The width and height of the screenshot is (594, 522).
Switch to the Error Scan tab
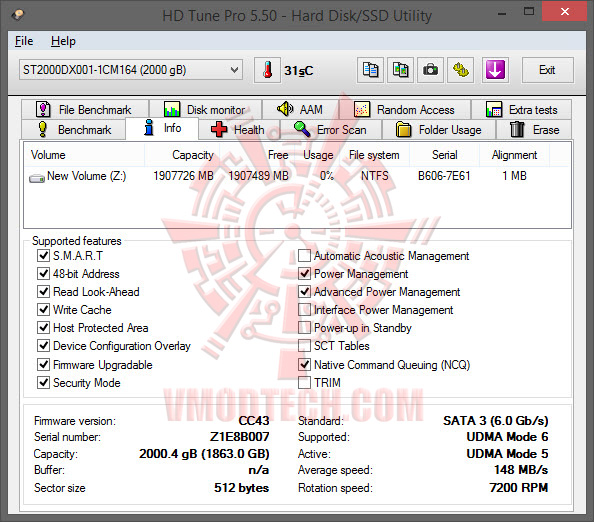pos(331,130)
